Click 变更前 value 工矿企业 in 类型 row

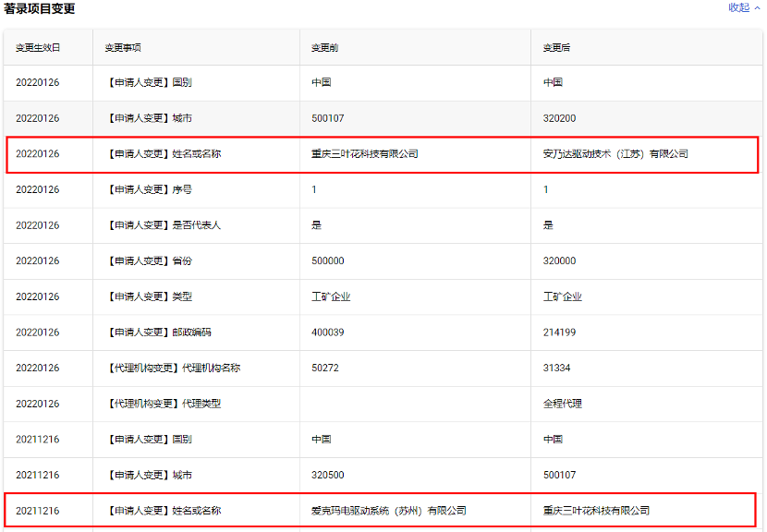click(331, 296)
